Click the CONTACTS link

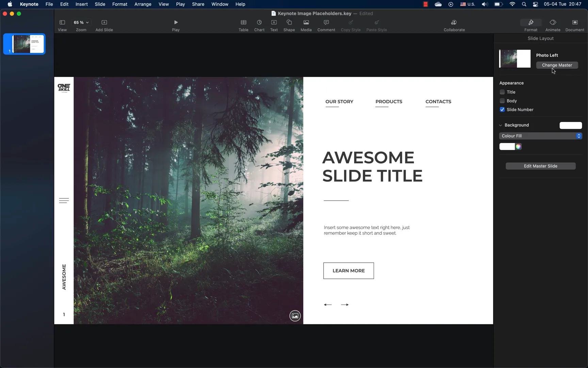(438, 102)
